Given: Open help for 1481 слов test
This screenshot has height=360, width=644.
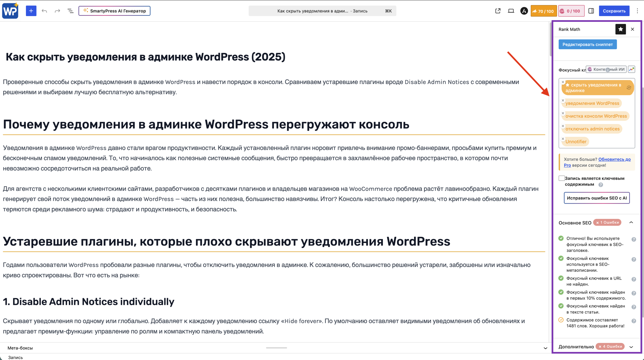Looking at the screenshot, I should [x=634, y=321].
